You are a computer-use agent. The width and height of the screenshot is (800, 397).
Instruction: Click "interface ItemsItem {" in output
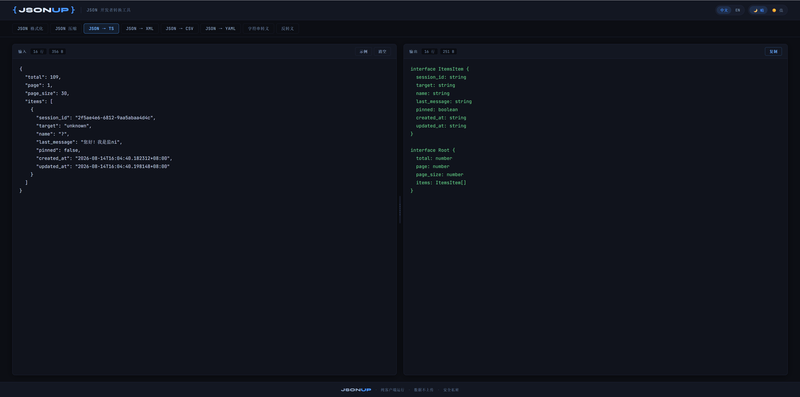439,69
